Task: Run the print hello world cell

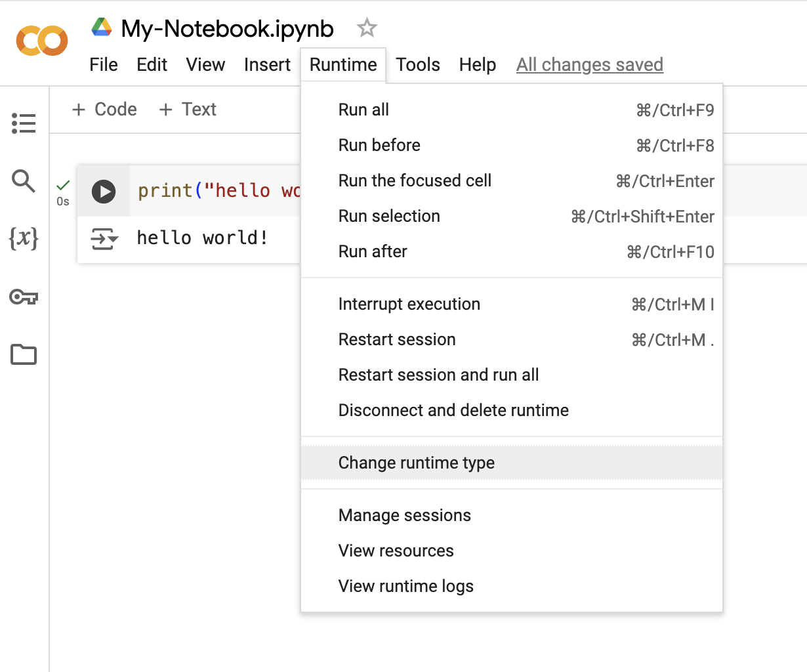Action: (x=104, y=191)
